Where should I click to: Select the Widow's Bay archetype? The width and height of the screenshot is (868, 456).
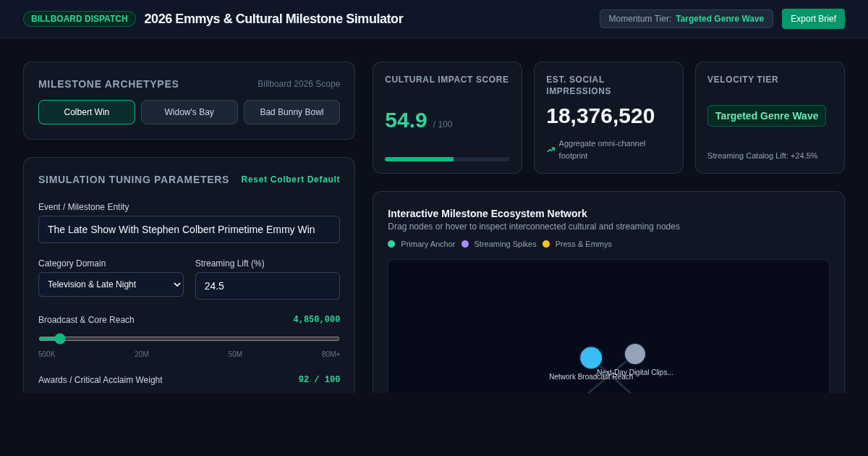190,112
